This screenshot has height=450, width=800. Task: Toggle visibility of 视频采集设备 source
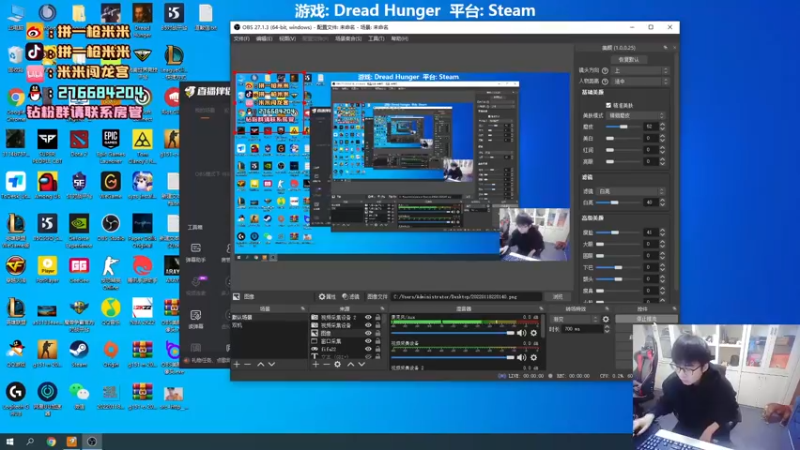pos(368,325)
